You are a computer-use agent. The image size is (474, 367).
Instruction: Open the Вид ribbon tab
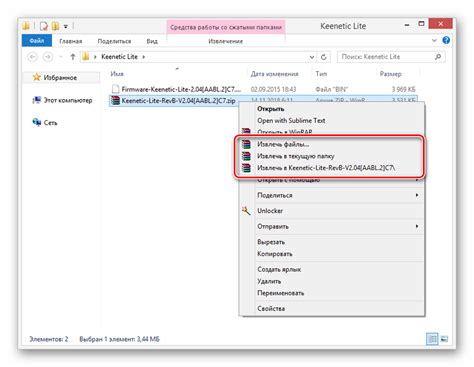coord(152,41)
